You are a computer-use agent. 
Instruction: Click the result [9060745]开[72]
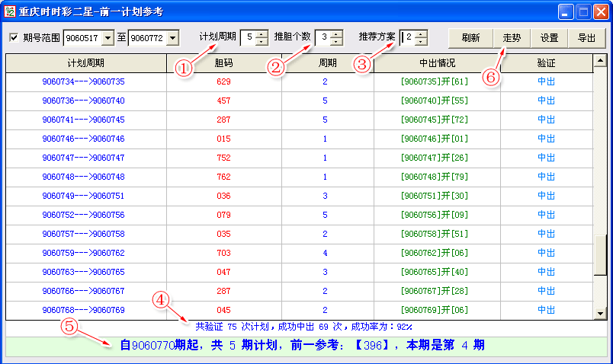click(x=435, y=120)
